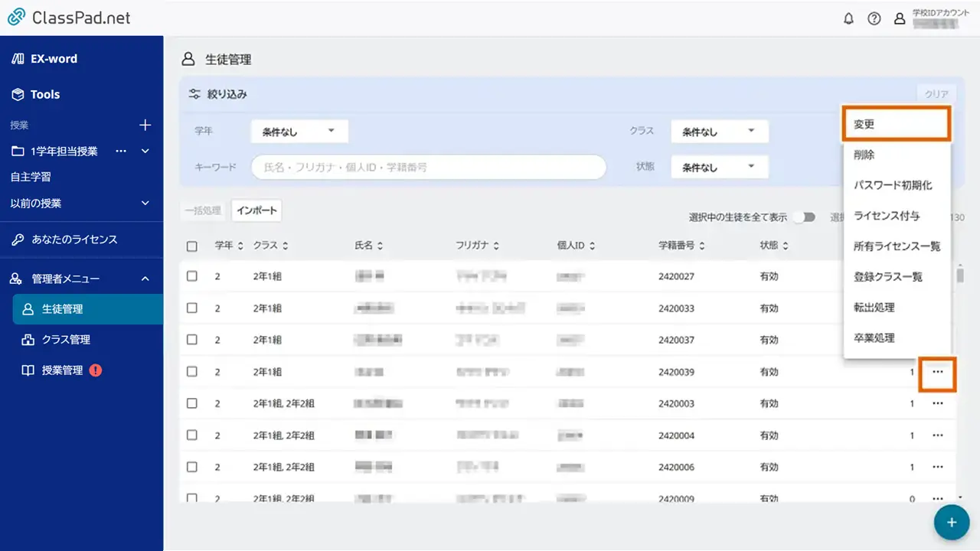Click the インポート button

[256, 210]
